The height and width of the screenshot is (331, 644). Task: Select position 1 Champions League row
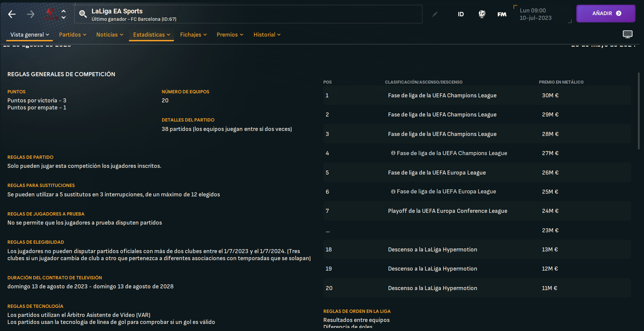(x=477, y=95)
